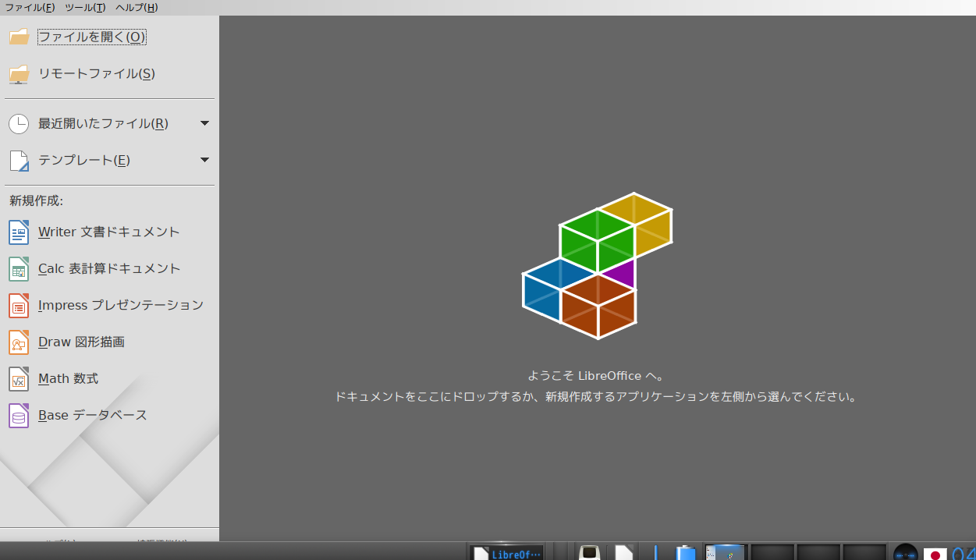Create a new Math 数式

108,378
